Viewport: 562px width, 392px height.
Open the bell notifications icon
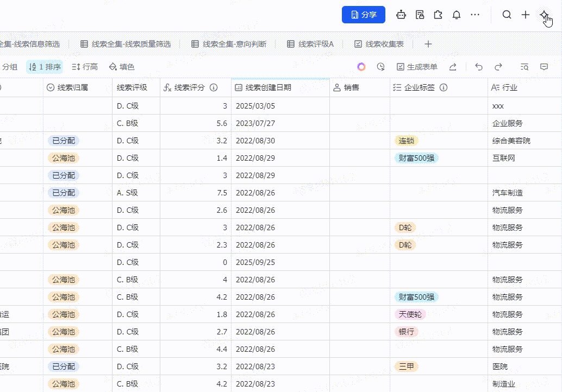pos(456,15)
